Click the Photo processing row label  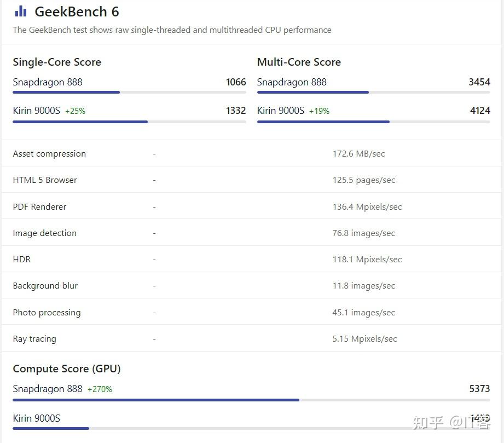point(47,313)
